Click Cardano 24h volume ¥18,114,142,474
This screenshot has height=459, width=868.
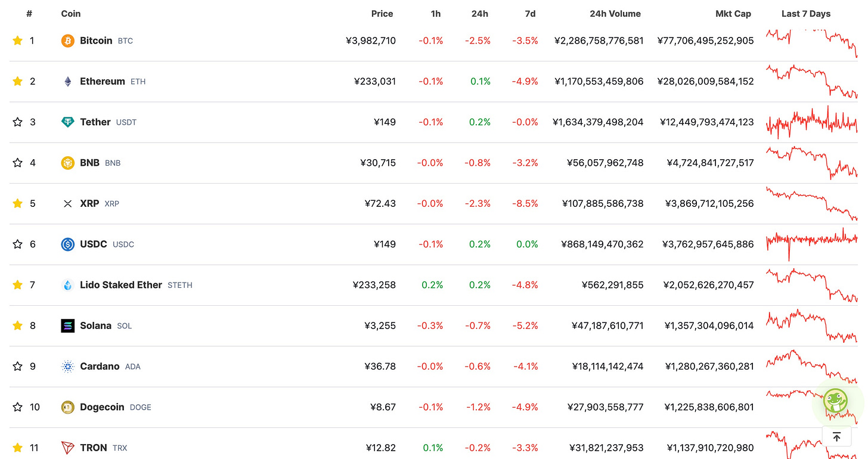click(x=607, y=367)
